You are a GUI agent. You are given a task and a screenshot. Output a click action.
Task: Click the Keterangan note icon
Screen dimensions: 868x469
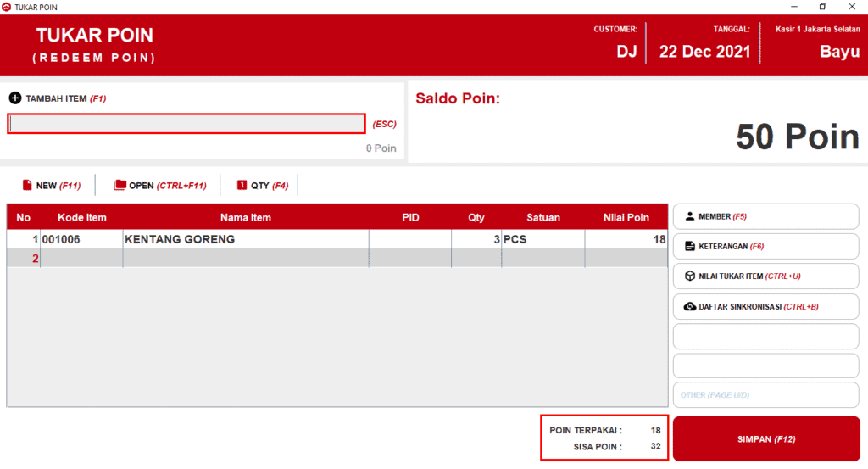689,246
